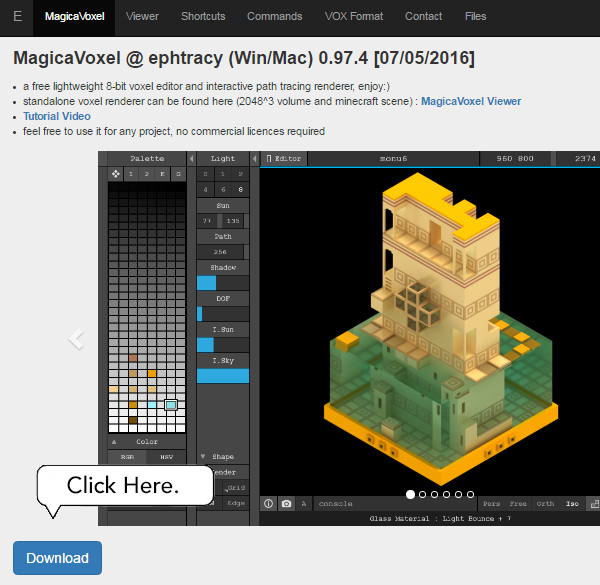Image resolution: width=600 pixels, height=585 pixels.
Task: Collapse the Palette panel arrow
Action: 189,158
